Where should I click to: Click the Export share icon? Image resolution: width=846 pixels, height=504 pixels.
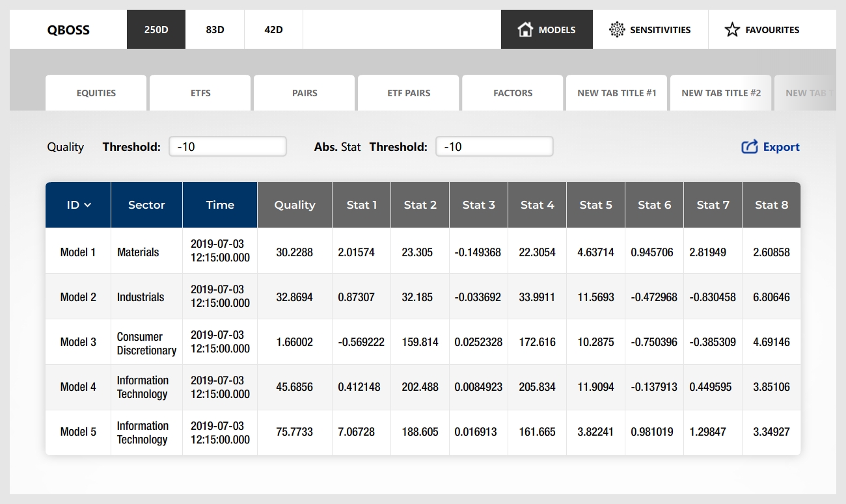click(x=750, y=147)
